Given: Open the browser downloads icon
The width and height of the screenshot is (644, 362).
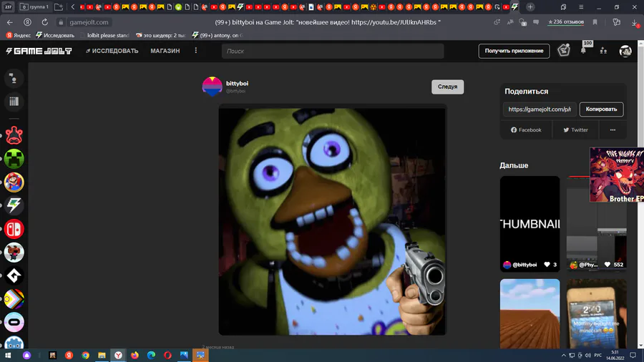Looking at the screenshot, I should (x=635, y=23).
